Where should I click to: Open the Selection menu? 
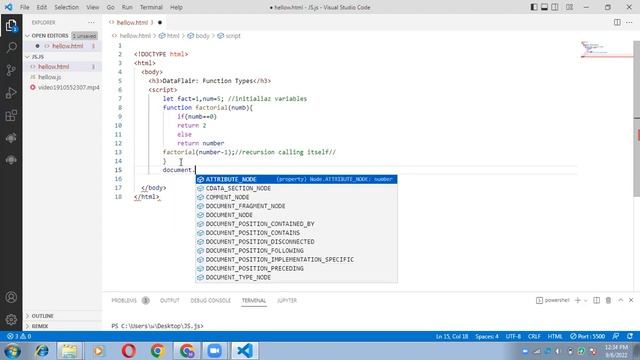coord(67,7)
